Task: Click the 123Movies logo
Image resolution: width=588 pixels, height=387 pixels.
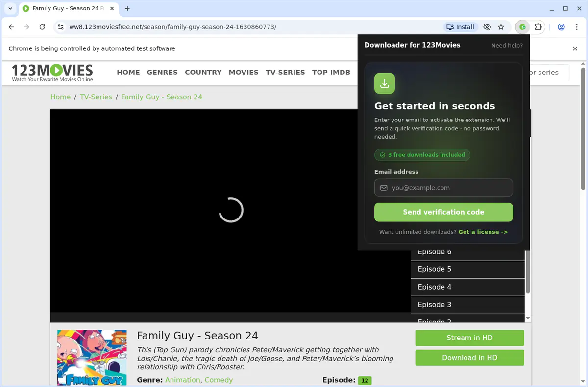Action: [52, 73]
